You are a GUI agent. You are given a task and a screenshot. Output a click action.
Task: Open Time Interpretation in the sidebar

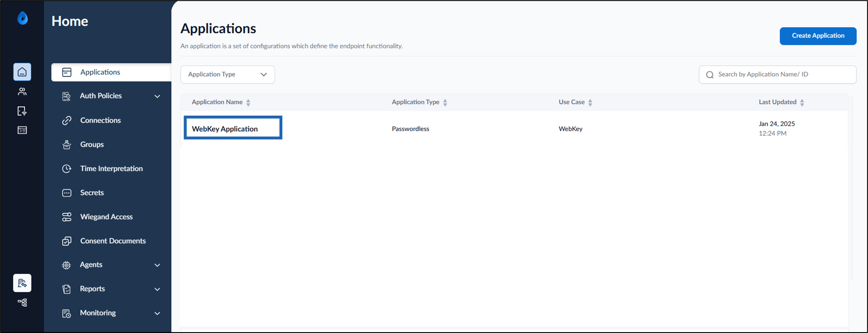[x=111, y=168]
